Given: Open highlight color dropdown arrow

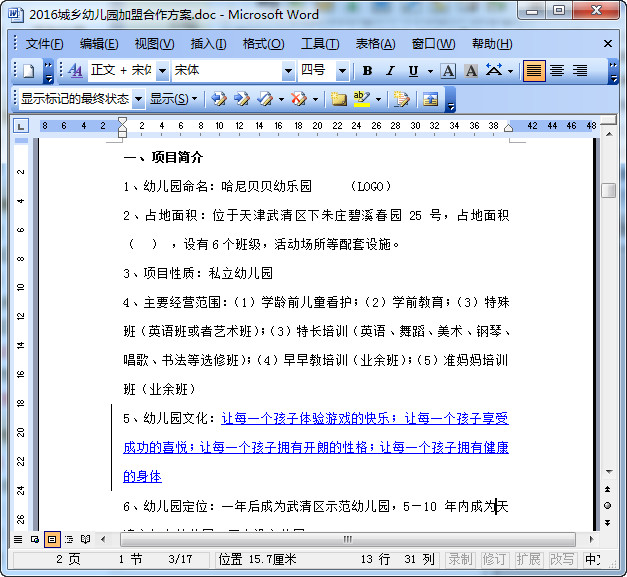Looking at the screenshot, I should point(378,98).
